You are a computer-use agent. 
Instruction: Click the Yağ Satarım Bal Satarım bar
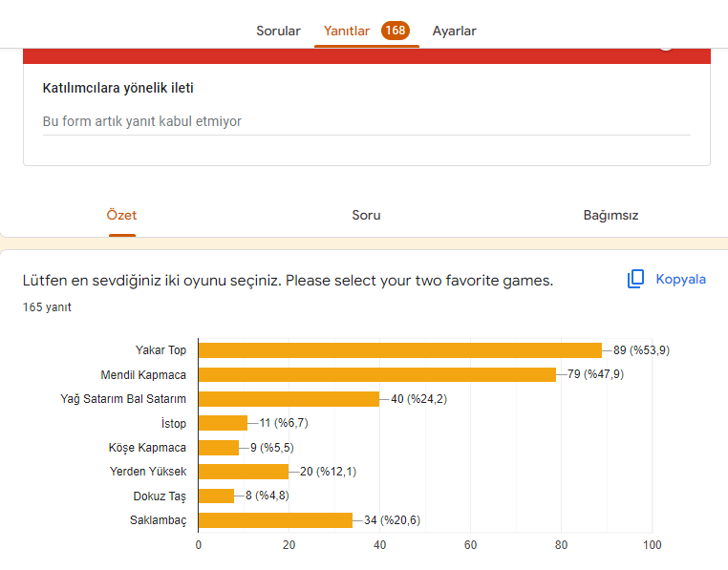click(289, 399)
